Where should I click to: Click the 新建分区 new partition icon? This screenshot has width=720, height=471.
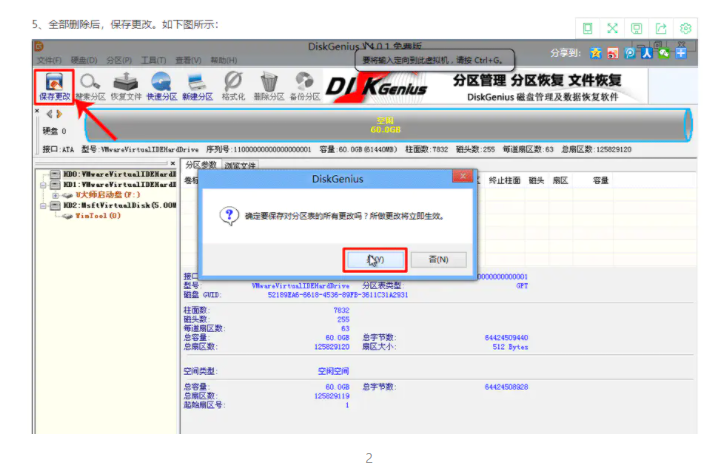click(x=197, y=86)
